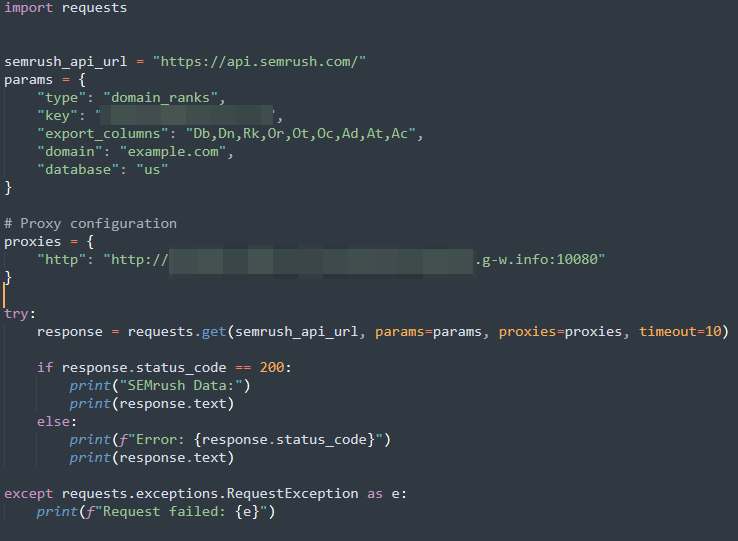Click the 'params=params' argument

(428, 331)
